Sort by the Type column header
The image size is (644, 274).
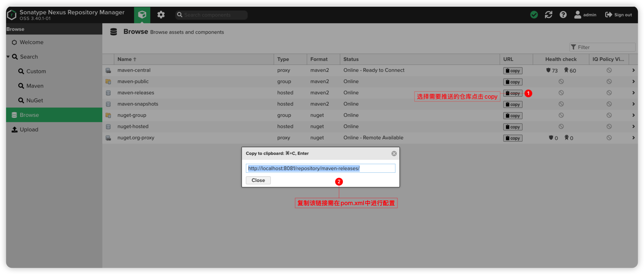290,59
